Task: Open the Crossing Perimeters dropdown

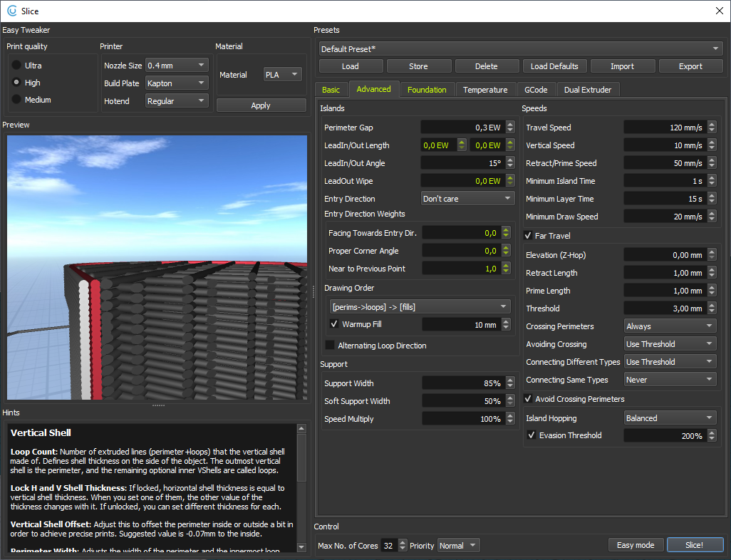Action: (x=670, y=326)
